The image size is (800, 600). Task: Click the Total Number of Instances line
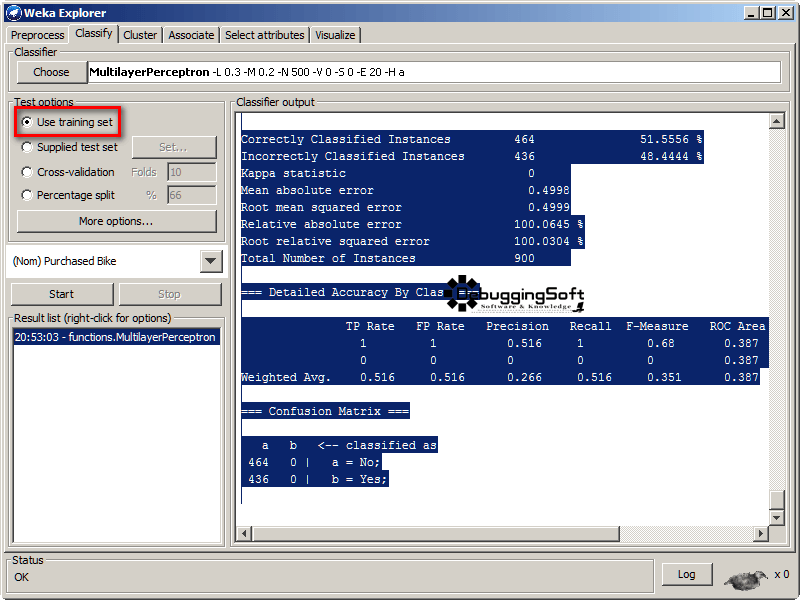406,258
